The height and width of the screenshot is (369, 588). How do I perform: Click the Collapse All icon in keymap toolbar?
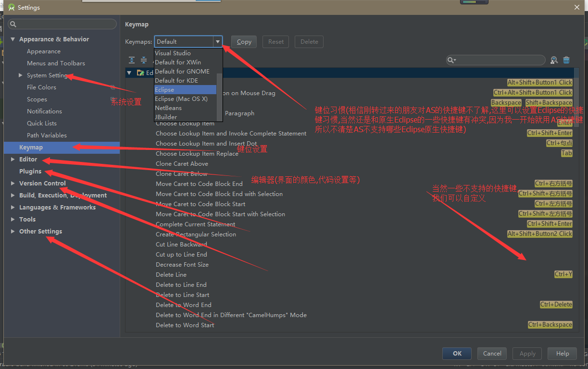tap(144, 60)
